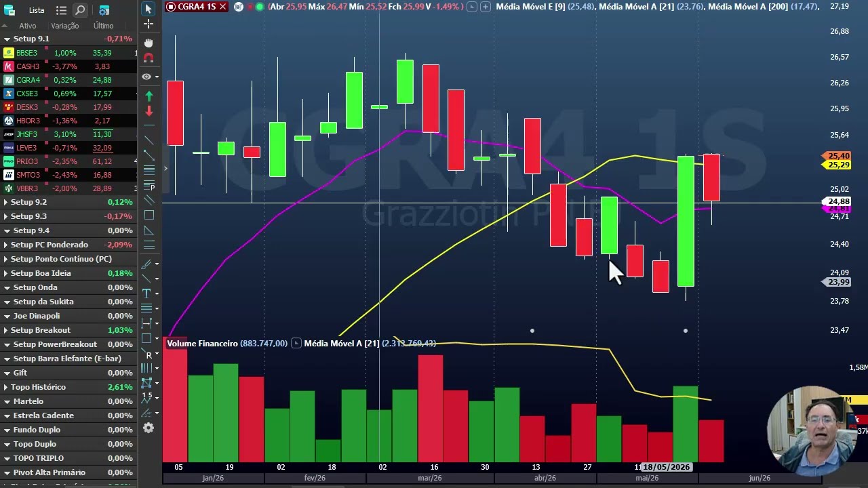The image size is (868, 488).
Task: Select the Elliott wave 1-5 tool
Action: 146,398
